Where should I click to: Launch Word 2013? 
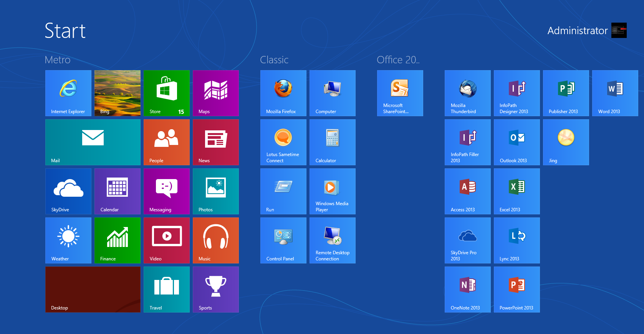click(615, 93)
